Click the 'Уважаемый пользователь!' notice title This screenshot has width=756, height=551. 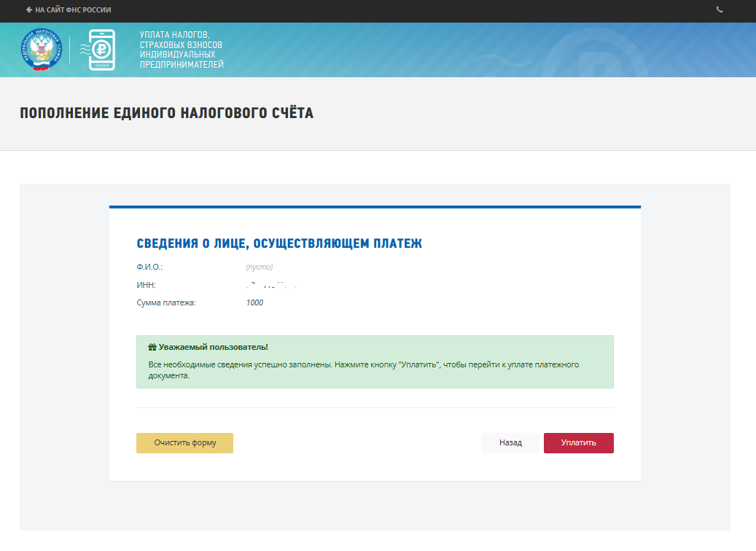coord(213,348)
